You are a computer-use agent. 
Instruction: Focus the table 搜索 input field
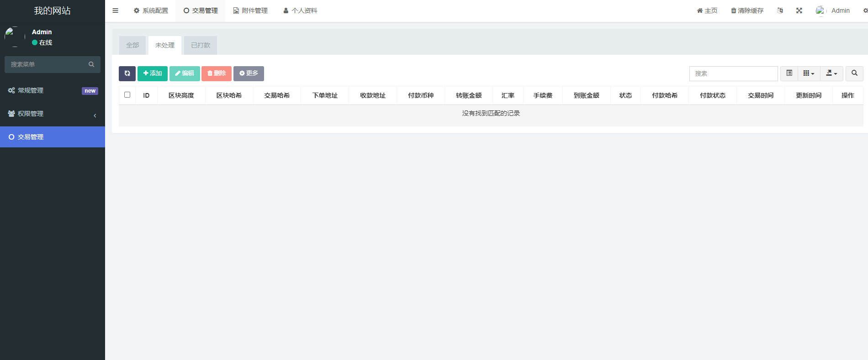tap(733, 73)
